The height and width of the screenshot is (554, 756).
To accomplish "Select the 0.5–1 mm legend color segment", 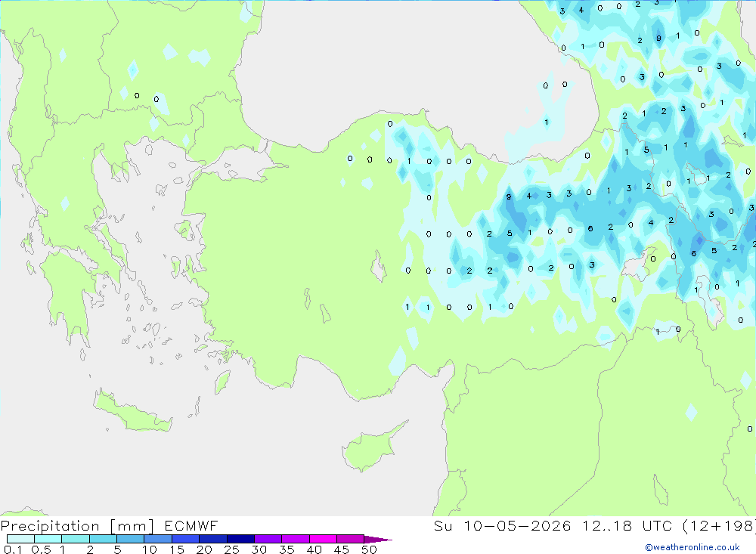I will point(48,539).
